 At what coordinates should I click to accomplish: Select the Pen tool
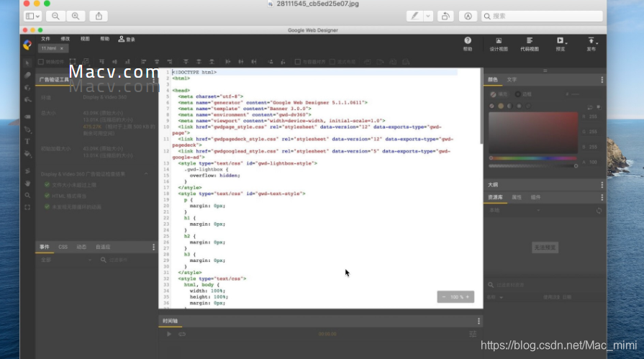point(27,129)
